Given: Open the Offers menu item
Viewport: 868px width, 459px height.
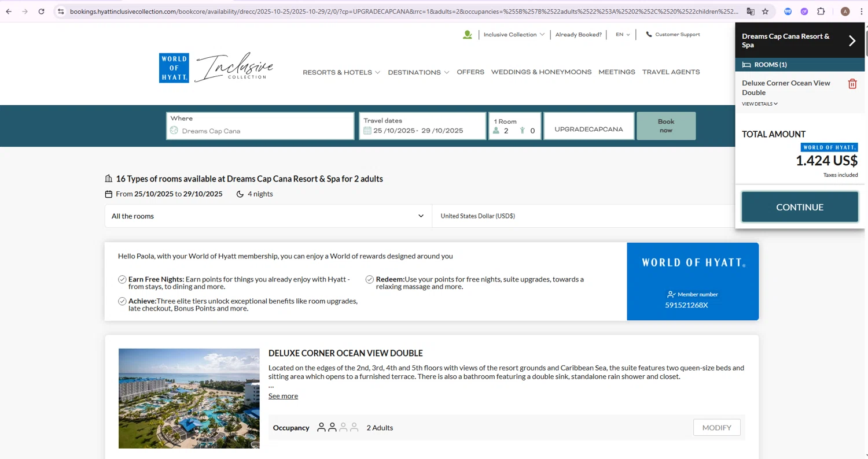Looking at the screenshot, I should coord(470,72).
